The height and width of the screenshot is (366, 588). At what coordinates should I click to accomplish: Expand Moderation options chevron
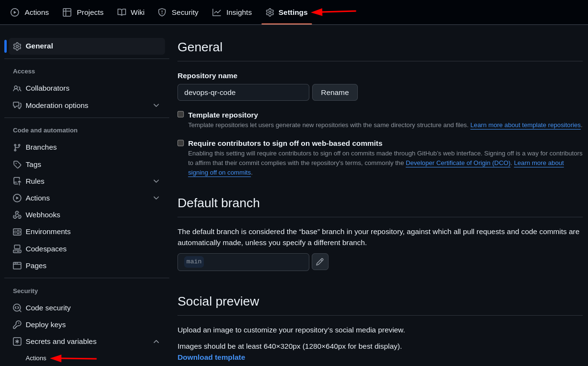[x=156, y=106]
